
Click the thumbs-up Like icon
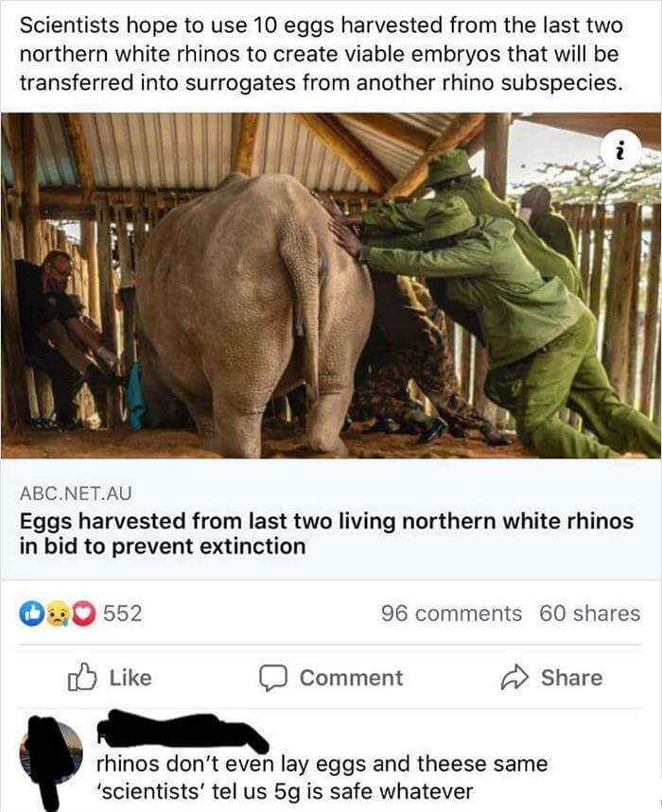(x=82, y=677)
